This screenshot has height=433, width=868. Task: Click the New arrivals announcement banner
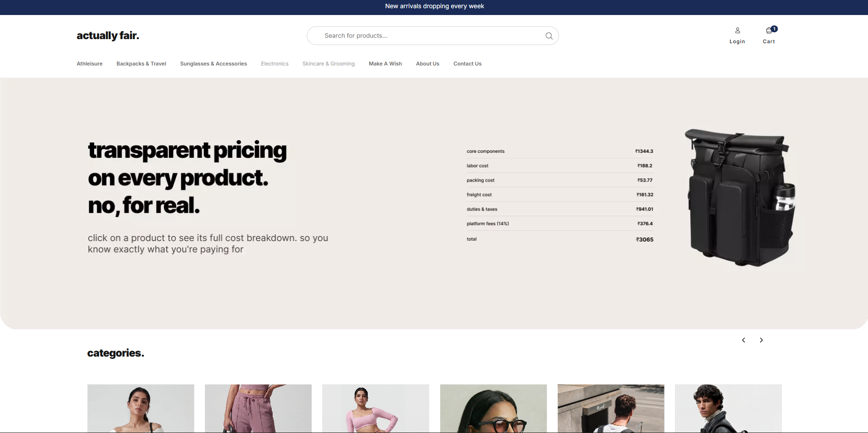pos(434,6)
